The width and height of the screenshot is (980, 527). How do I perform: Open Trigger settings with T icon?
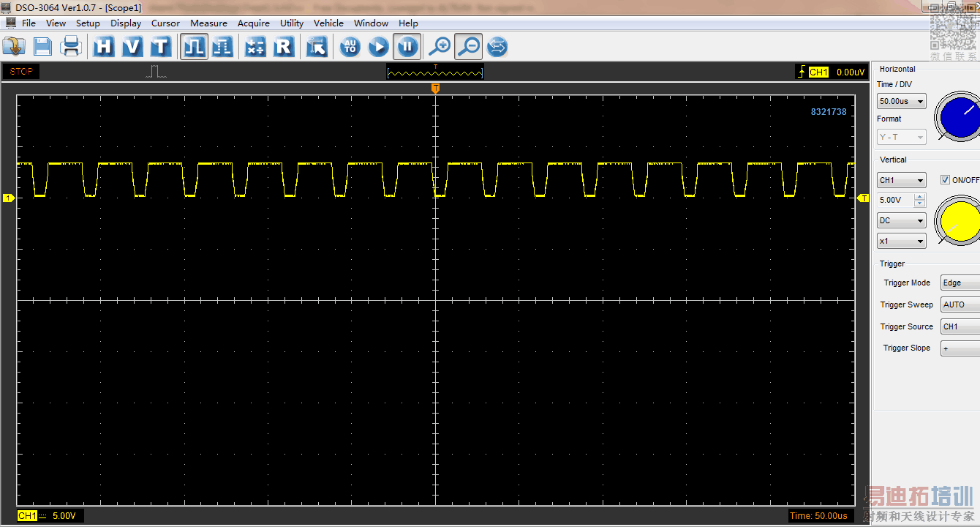click(x=160, y=47)
